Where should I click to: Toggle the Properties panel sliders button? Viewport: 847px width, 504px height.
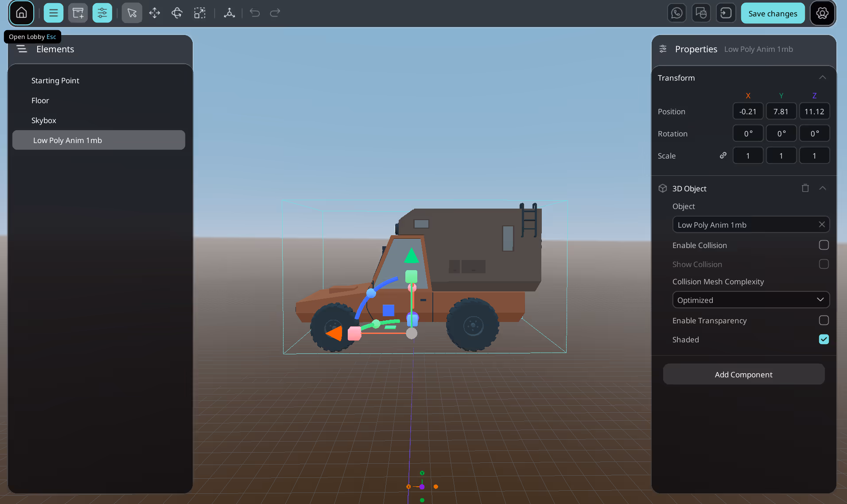(x=102, y=13)
